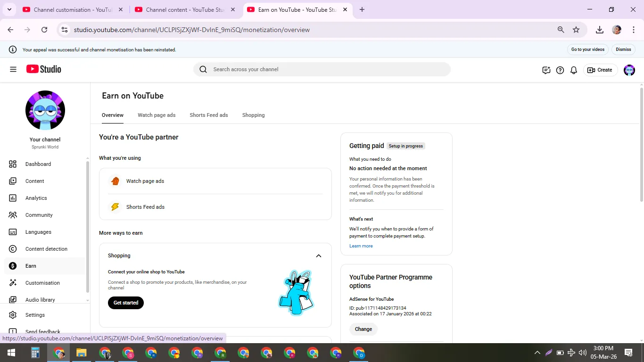644x362 pixels.
Task: Click the main page vertical scrollbar
Action: tap(641, 145)
